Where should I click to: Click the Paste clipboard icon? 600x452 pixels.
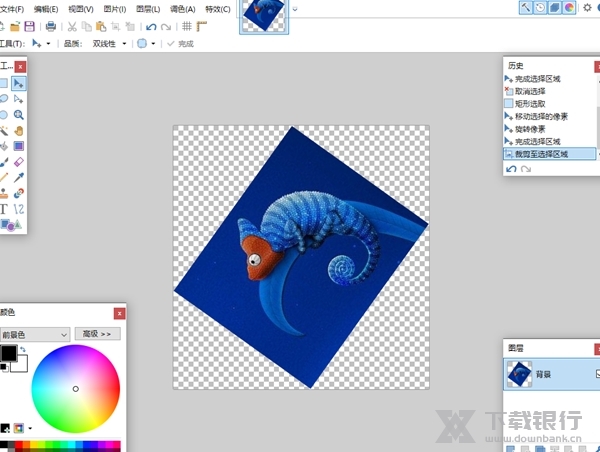coord(101,26)
